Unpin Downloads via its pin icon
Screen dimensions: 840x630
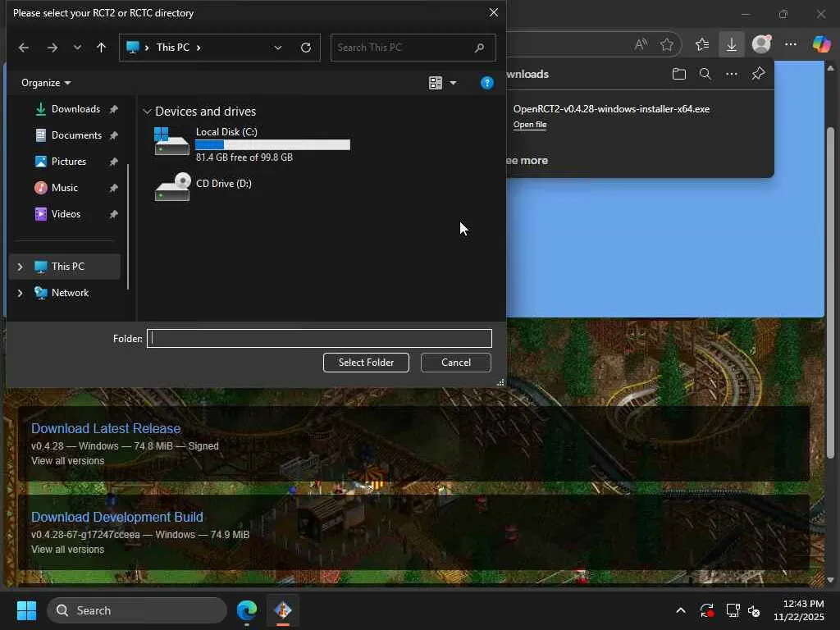coord(113,109)
